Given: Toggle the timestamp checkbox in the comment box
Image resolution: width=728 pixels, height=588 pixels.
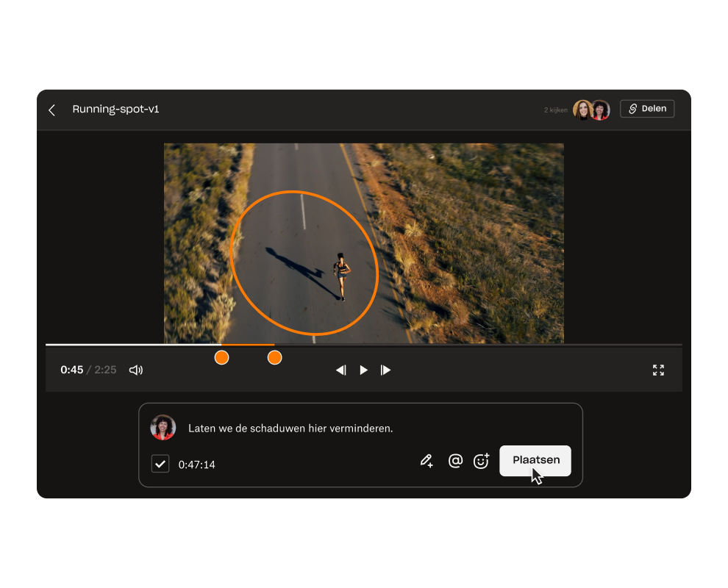Looking at the screenshot, I should pyautogui.click(x=160, y=464).
